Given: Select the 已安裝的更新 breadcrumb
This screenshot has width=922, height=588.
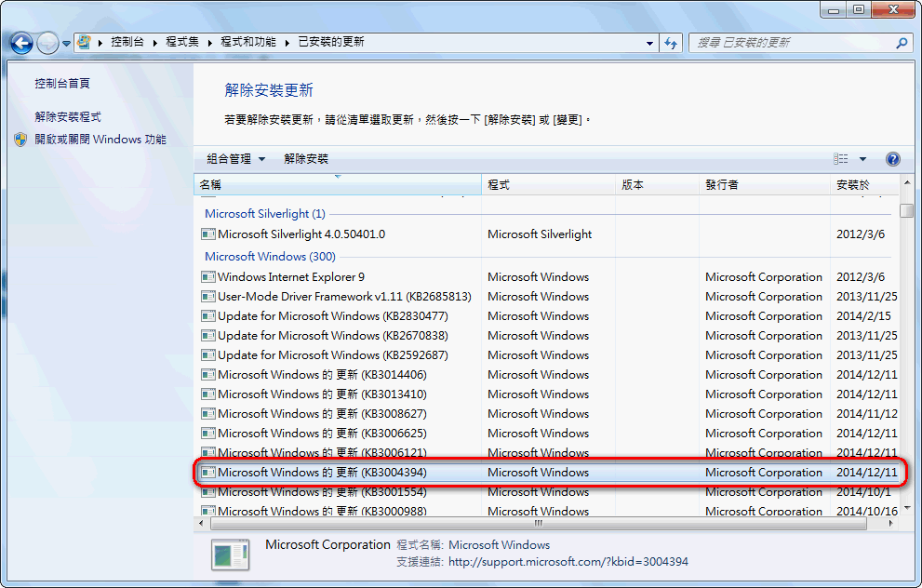Looking at the screenshot, I should [331, 42].
